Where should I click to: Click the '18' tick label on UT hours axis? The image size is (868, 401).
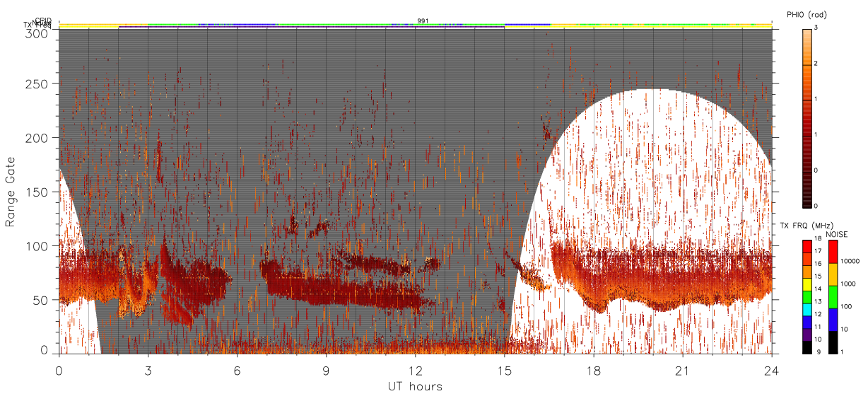(x=594, y=371)
